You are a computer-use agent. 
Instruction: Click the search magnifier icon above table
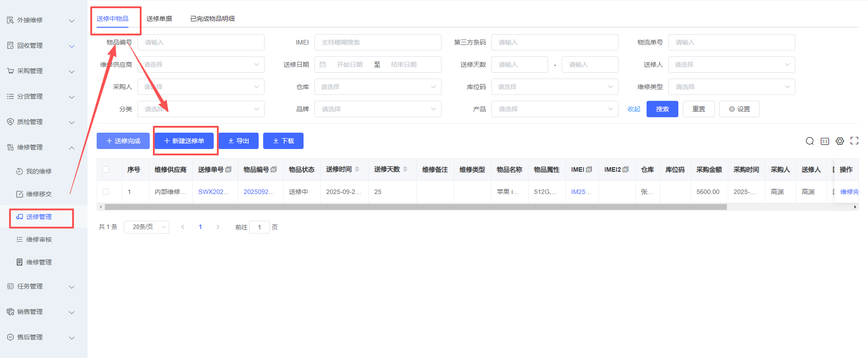809,141
